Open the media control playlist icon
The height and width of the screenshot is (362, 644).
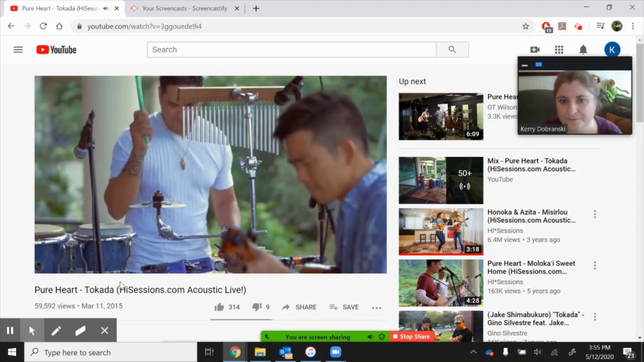tap(600, 26)
